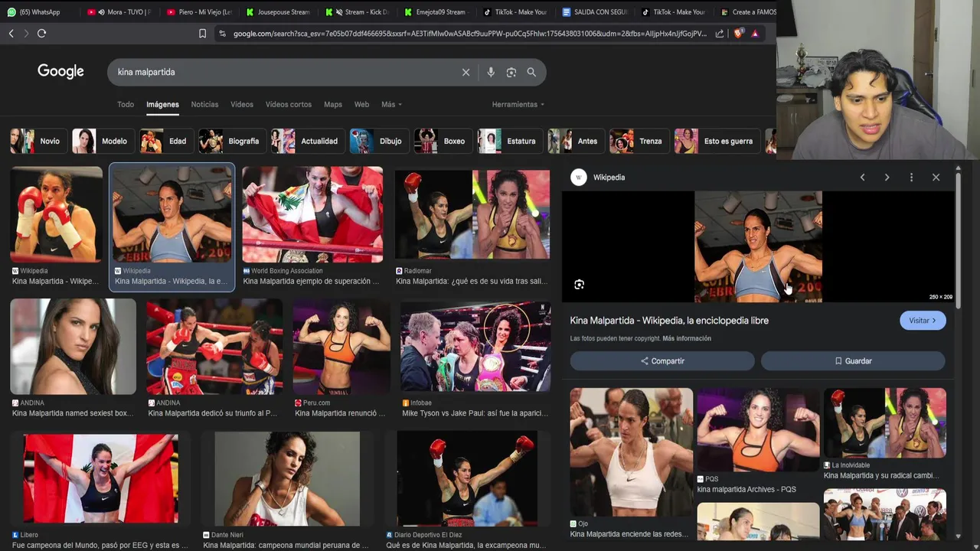
Task: Filter images by the Modelo chip
Action: coord(103,142)
